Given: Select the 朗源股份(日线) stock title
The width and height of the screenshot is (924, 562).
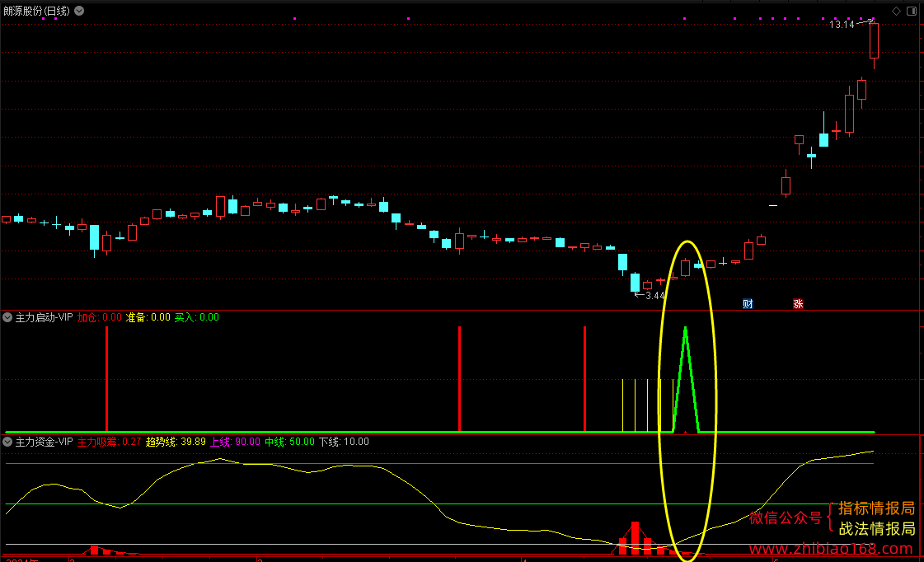Looking at the screenshot, I should (36, 11).
